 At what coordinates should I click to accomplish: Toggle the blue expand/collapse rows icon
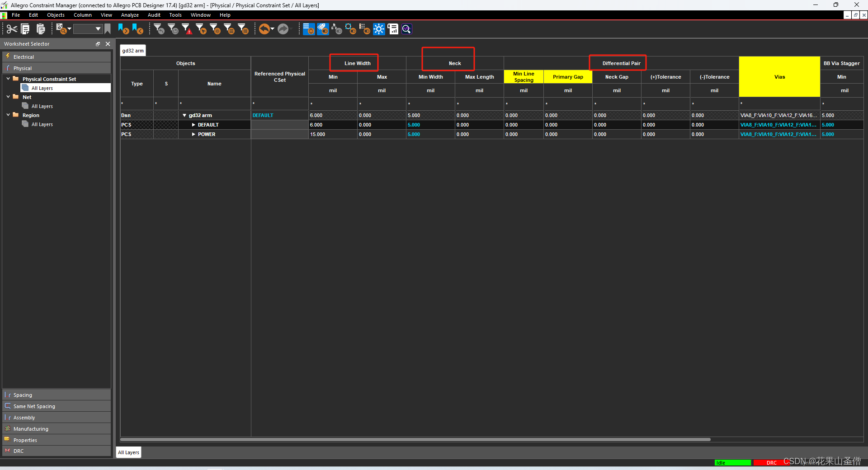click(309, 29)
